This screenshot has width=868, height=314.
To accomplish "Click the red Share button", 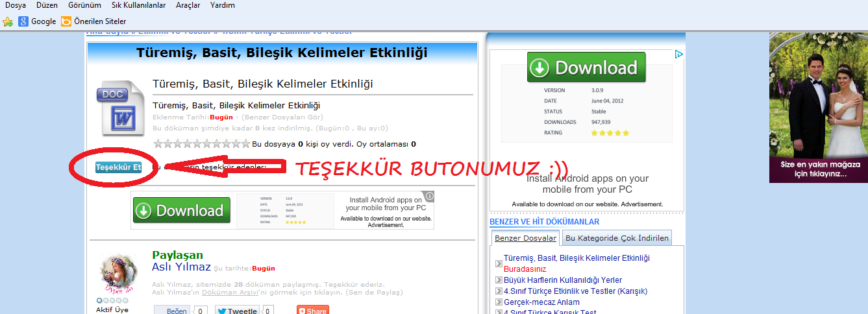I will coord(312,311).
